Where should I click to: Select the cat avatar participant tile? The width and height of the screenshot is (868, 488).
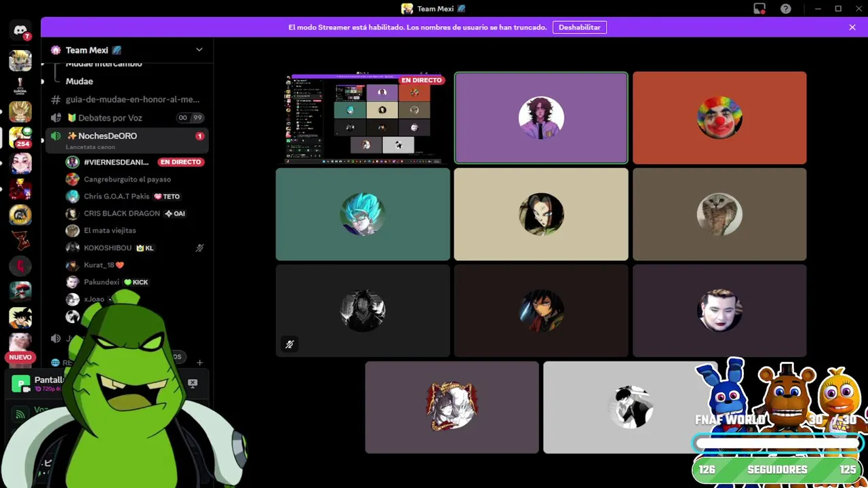(719, 214)
